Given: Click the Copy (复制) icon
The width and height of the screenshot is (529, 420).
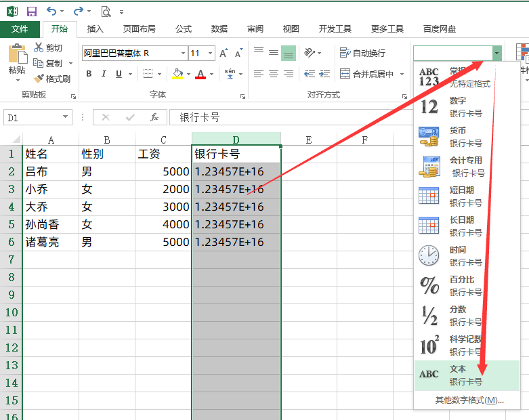Looking at the screenshot, I should pos(38,63).
